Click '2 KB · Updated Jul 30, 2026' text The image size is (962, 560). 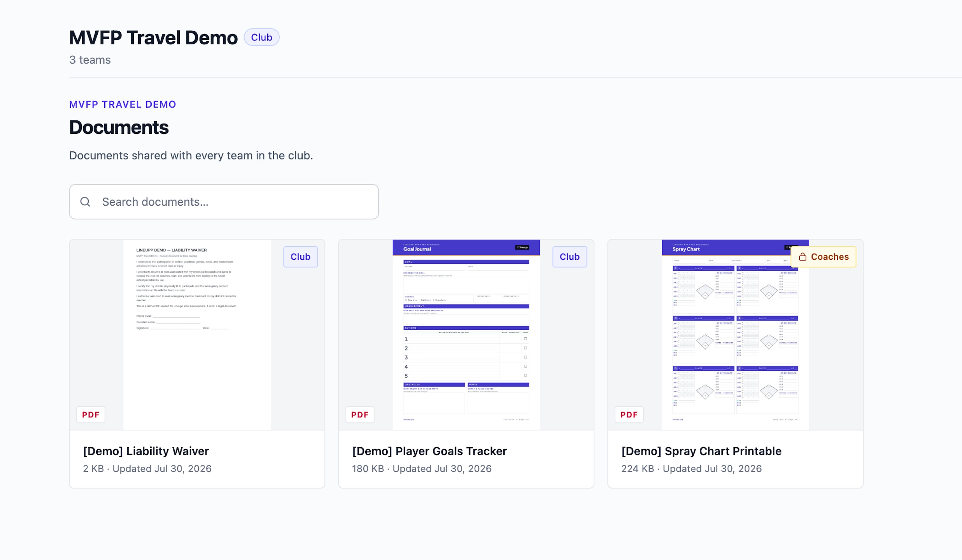pos(147,469)
